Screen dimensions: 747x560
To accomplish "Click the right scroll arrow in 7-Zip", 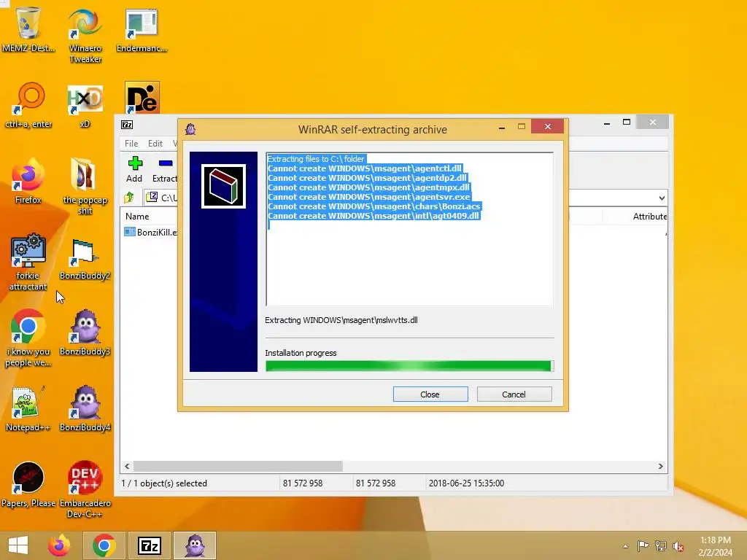I will [661, 466].
